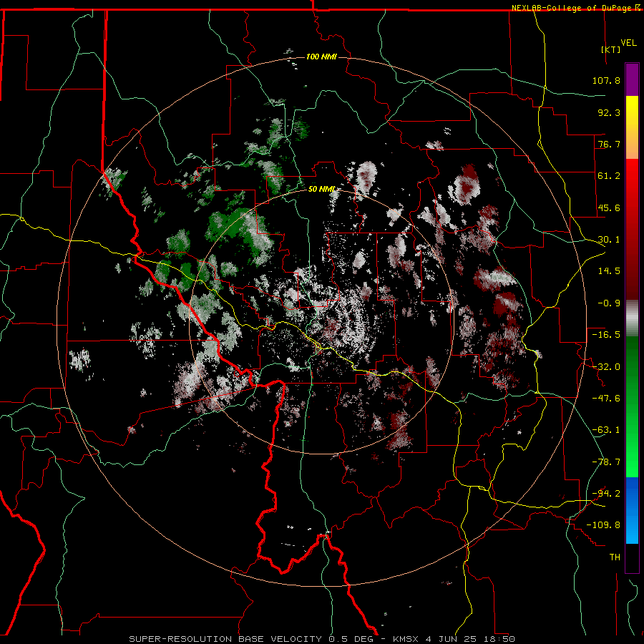Click the 61.2 legend value
Image resolution: width=644 pixels, height=644 pixels.
[609, 176]
